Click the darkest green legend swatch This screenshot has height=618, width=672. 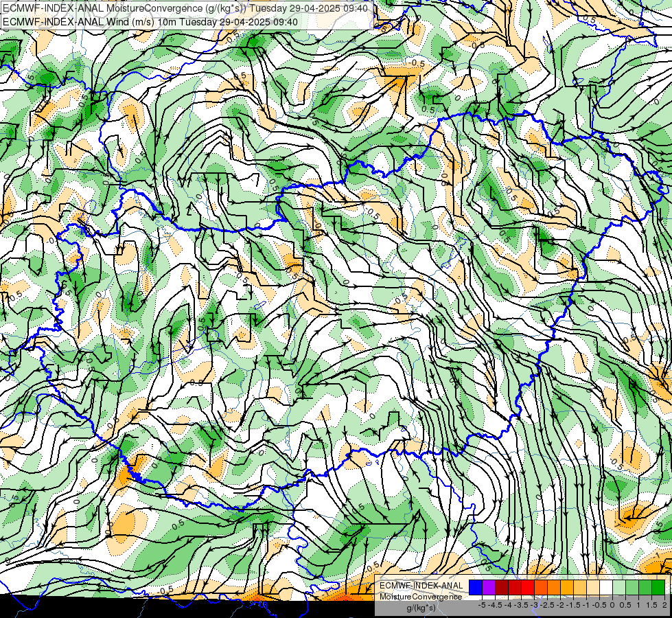pos(658,587)
